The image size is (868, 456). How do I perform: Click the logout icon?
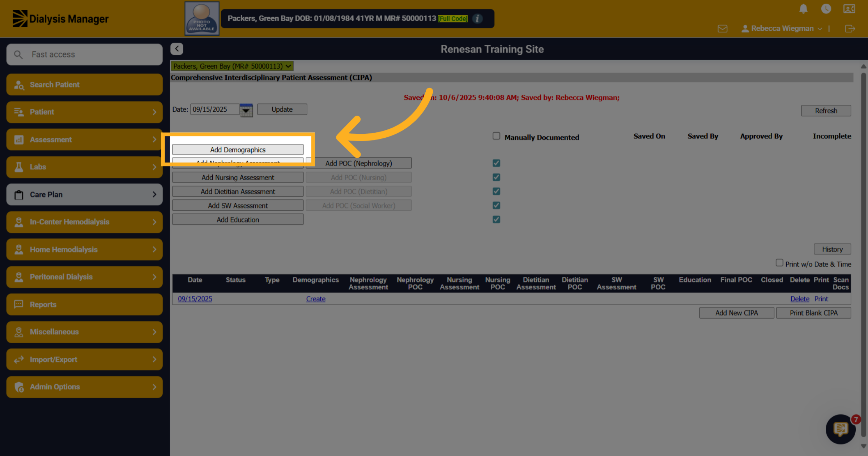click(x=850, y=29)
